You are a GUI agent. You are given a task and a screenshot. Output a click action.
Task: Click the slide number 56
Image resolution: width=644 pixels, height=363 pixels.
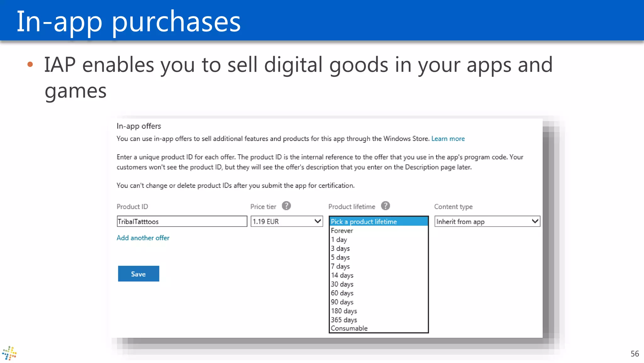coord(635,354)
